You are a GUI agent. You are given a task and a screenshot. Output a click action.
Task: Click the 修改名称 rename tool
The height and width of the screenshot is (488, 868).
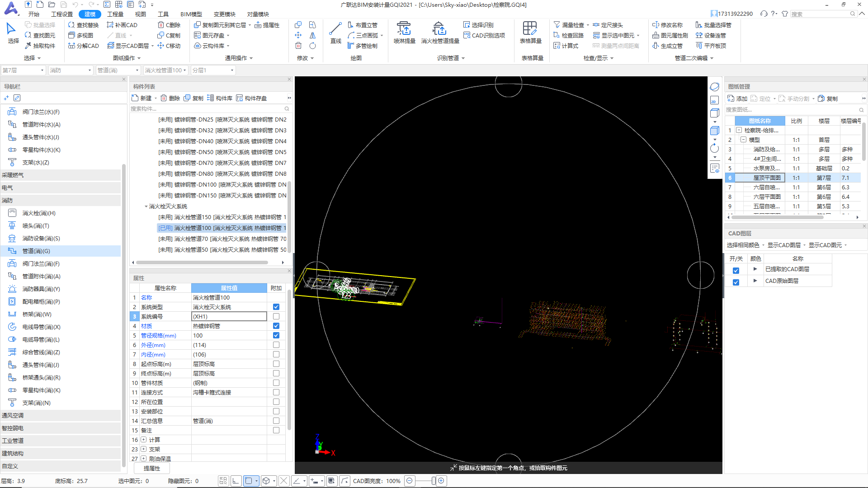pos(668,25)
